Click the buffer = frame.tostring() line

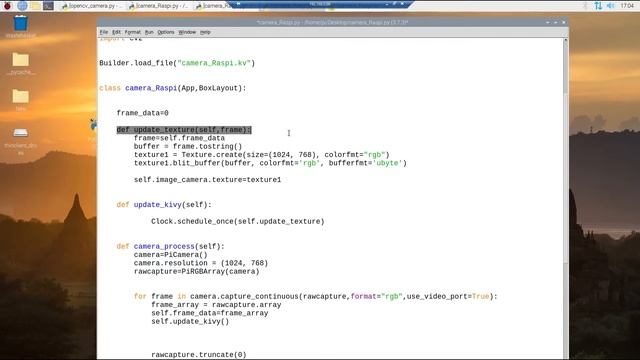click(188, 146)
